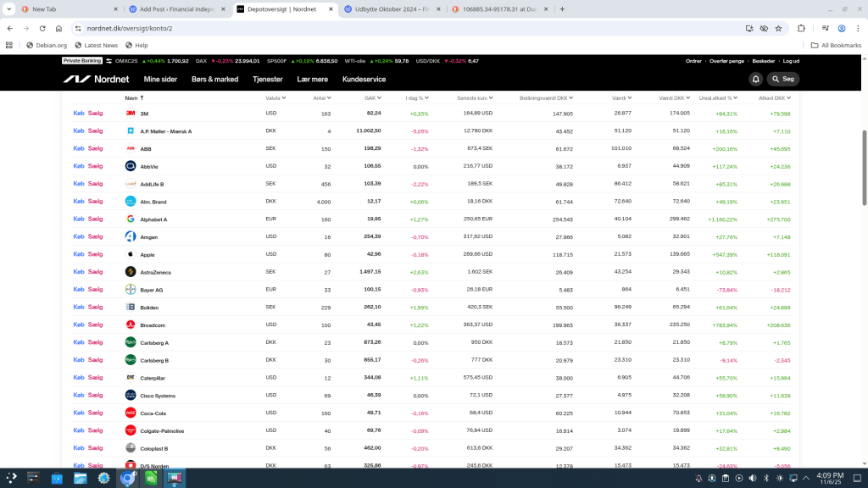Click the swap icon beside Private Banking
The height and width of the screenshot is (488, 868).
[108, 61]
